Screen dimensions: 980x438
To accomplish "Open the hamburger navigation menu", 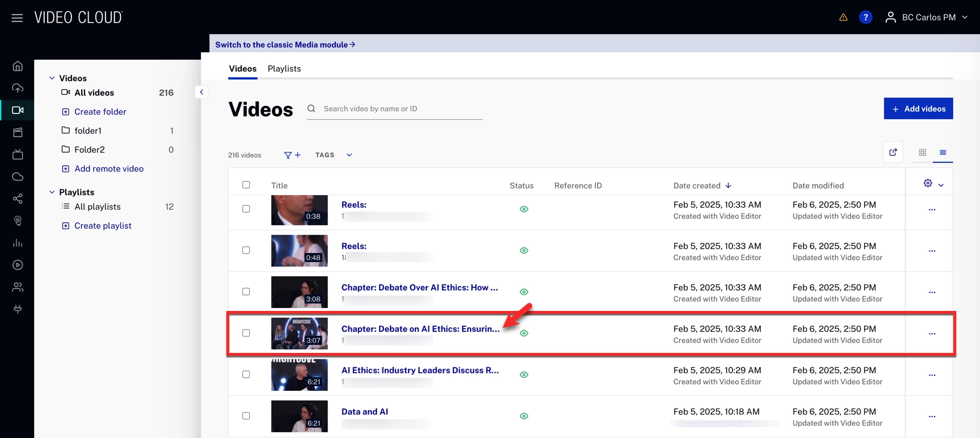I will click(x=17, y=18).
